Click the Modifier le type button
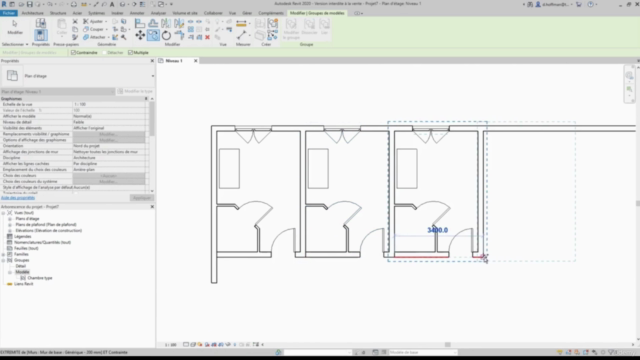 click(135, 91)
